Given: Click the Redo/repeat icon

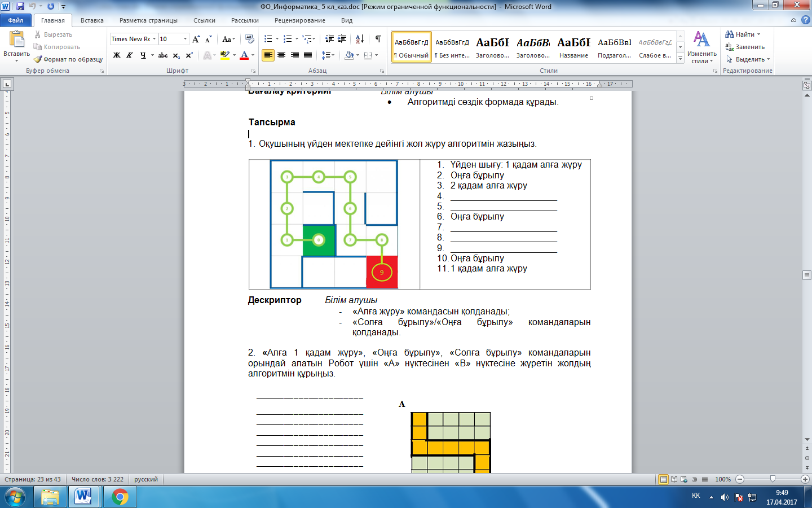Looking at the screenshot, I should point(51,6).
